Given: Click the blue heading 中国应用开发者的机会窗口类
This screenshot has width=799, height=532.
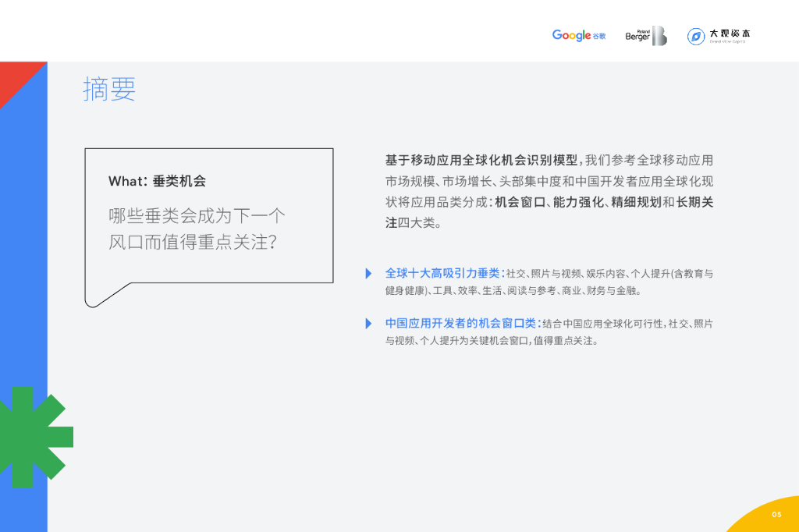Looking at the screenshot, I should coord(460,323).
